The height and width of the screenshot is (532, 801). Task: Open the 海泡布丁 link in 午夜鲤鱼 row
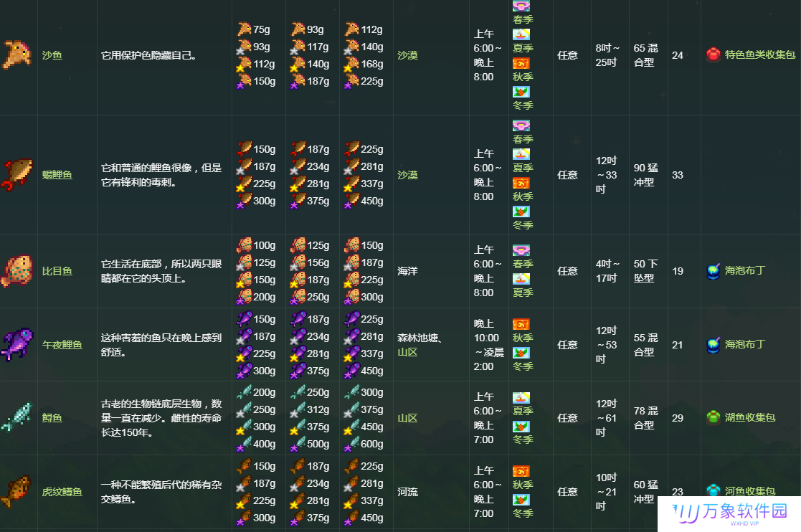745,345
